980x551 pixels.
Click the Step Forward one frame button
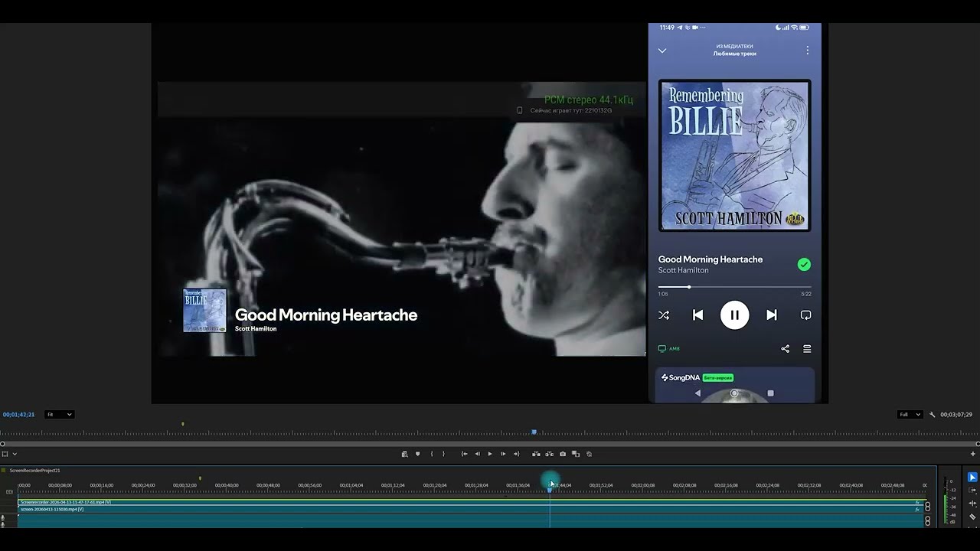[x=503, y=454]
